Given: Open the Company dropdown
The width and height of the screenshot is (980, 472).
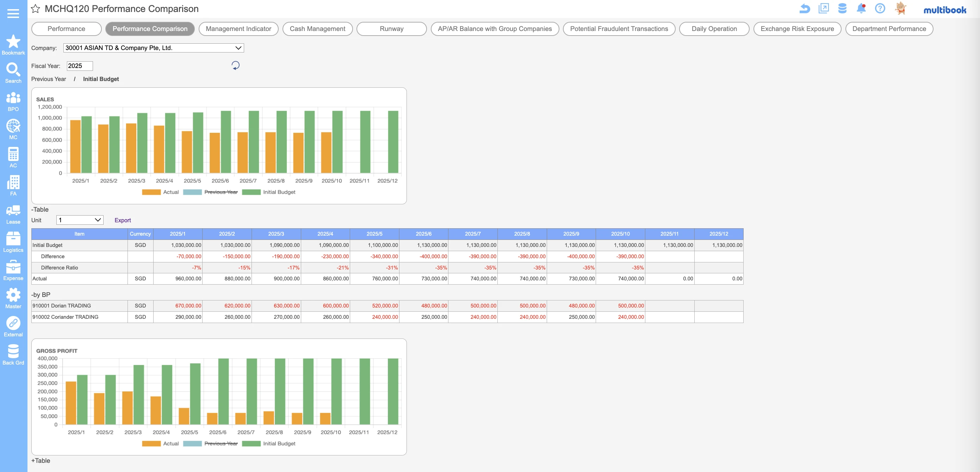Looking at the screenshot, I should 153,48.
